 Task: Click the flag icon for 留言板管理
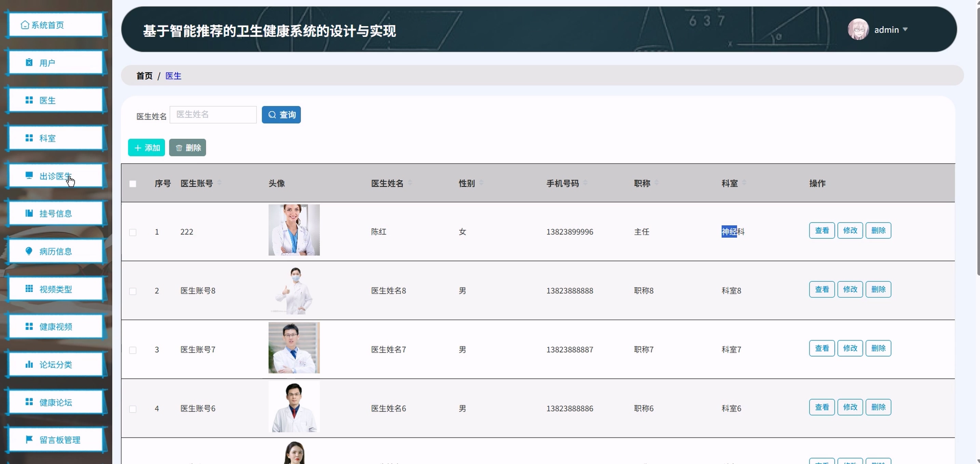pos(29,440)
